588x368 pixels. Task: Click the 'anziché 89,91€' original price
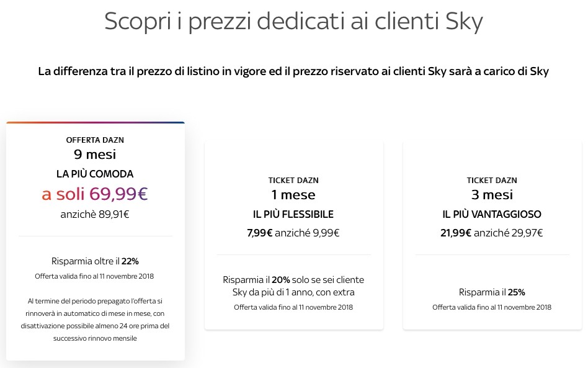click(95, 215)
